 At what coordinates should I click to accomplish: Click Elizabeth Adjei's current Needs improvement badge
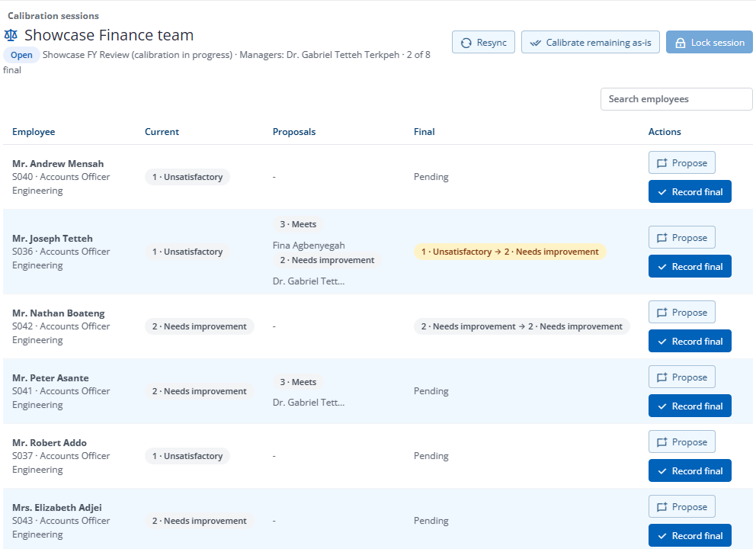click(200, 521)
